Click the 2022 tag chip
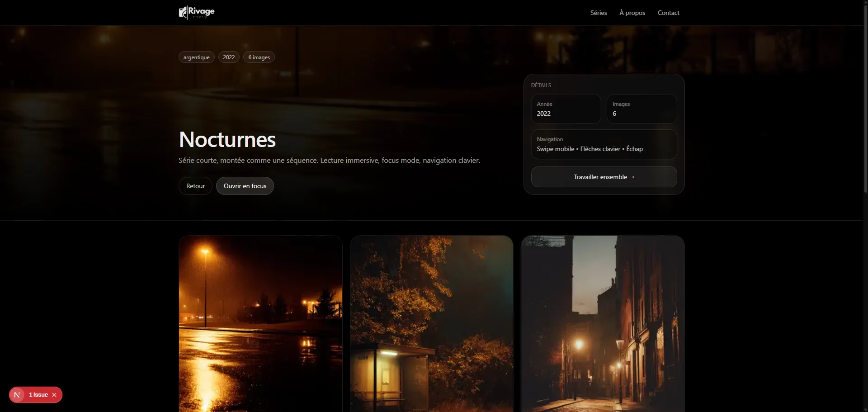Image resolution: width=868 pixels, height=412 pixels. point(229,57)
